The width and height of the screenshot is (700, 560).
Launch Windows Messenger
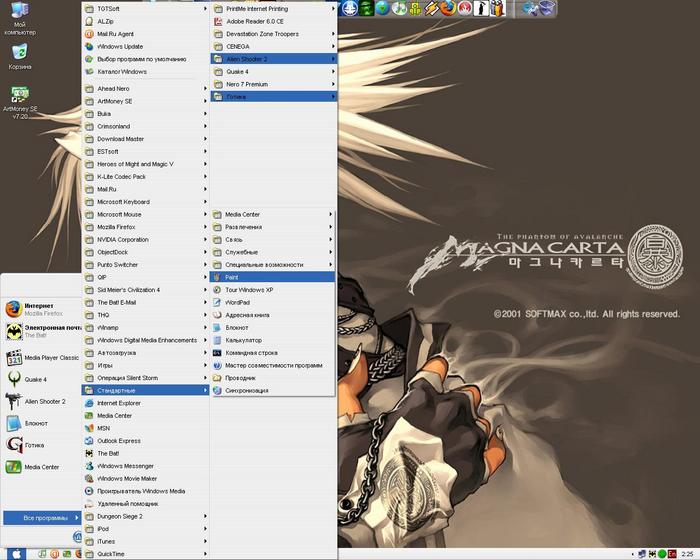point(146,466)
